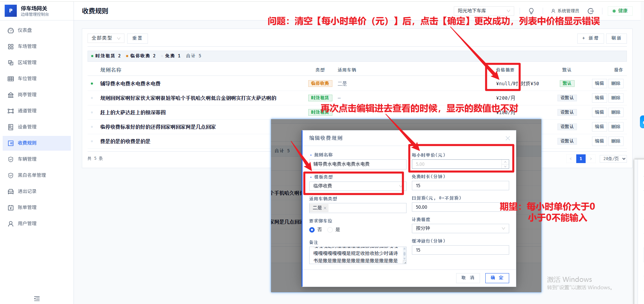644x304 pixels.
Task: Select the 否 radio for 要求绑车位
Action: coord(312,230)
